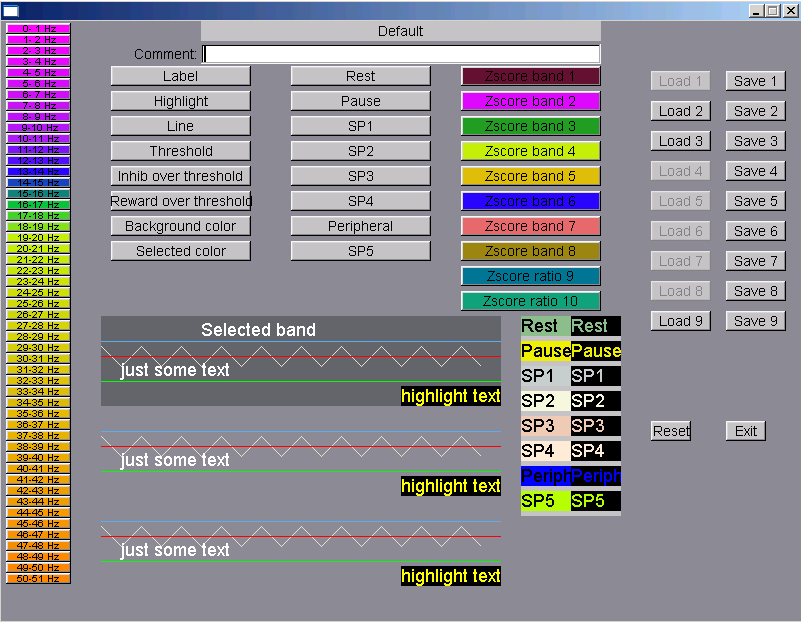Choose the 50-51 Hz orange band
Screen dimensions: 801x622
coord(38,578)
